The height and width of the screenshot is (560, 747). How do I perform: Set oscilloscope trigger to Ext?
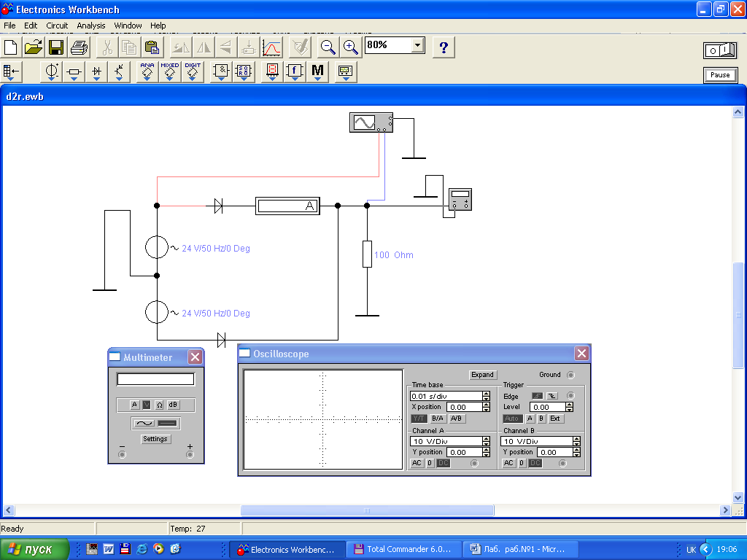[x=555, y=419]
